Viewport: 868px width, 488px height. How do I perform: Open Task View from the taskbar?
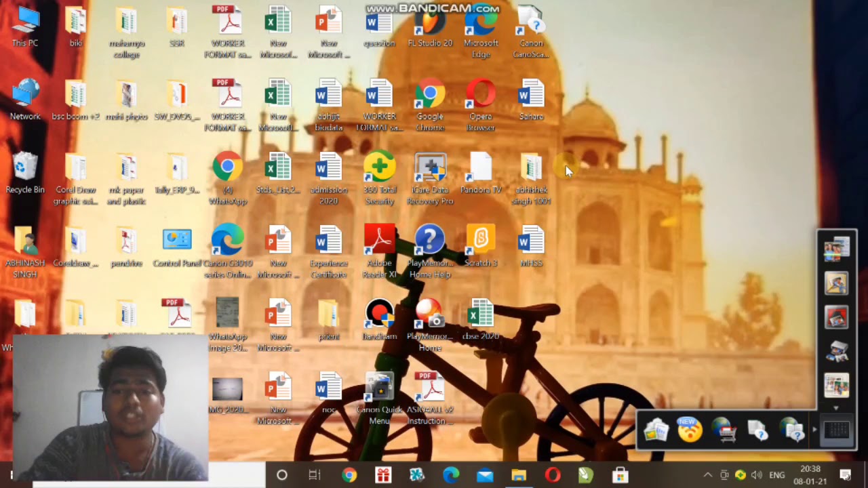click(x=314, y=475)
